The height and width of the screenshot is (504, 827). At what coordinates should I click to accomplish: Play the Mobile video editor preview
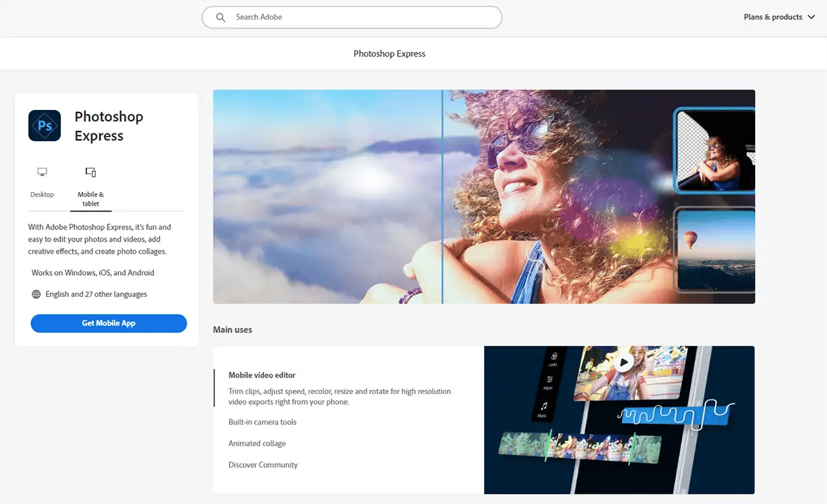623,362
